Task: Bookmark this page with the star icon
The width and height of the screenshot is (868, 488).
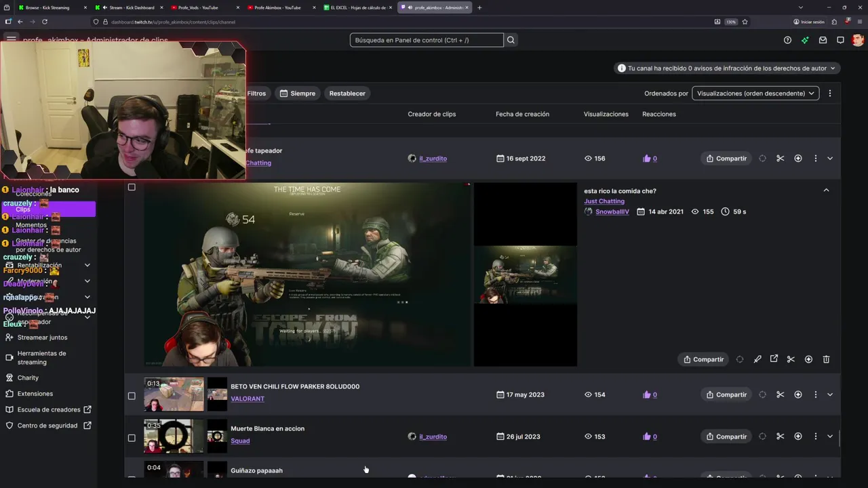Action: click(745, 22)
